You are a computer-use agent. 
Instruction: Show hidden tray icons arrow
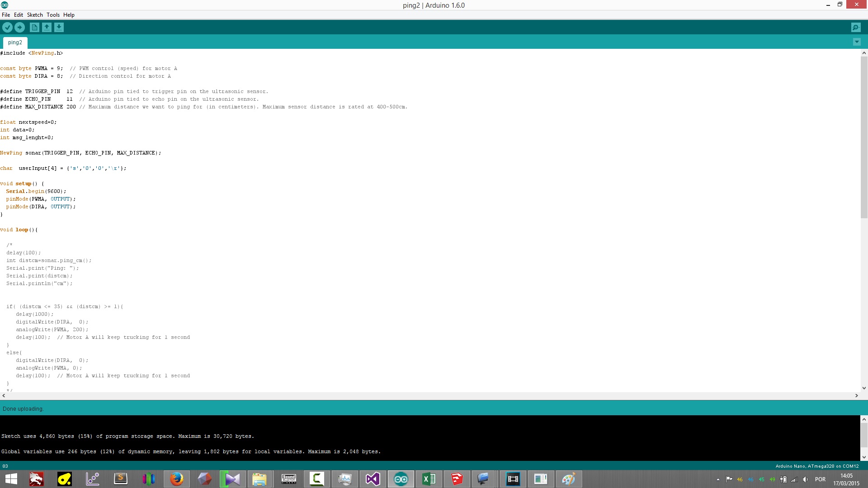(x=718, y=479)
